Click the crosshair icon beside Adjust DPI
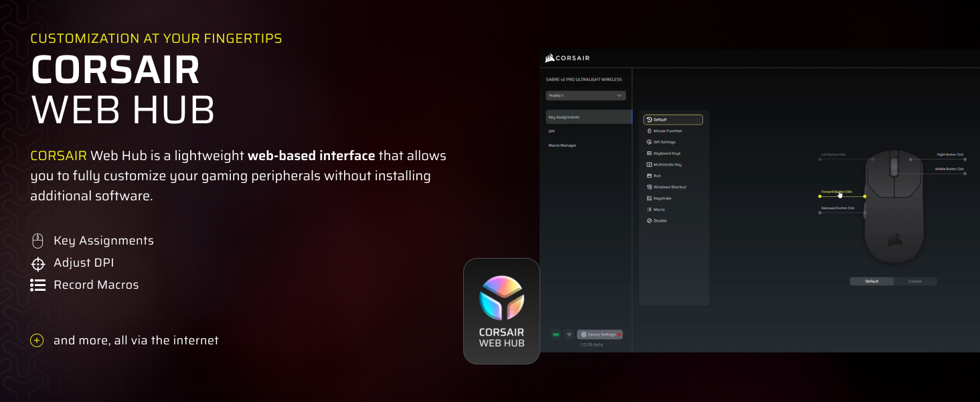980x402 pixels. [37, 263]
